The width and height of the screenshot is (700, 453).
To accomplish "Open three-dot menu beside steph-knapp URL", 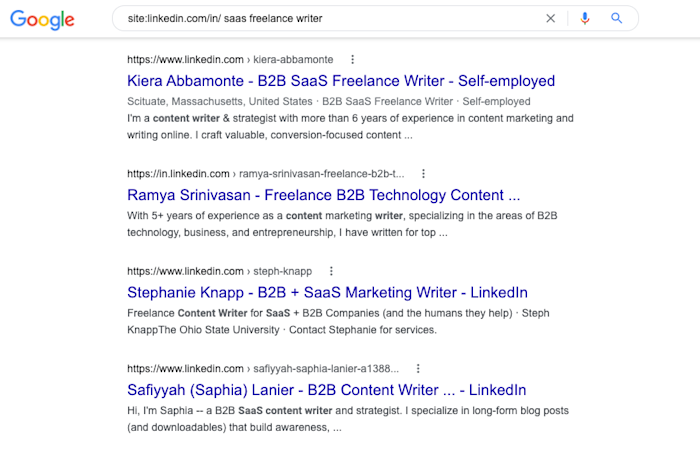I will coord(331,271).
